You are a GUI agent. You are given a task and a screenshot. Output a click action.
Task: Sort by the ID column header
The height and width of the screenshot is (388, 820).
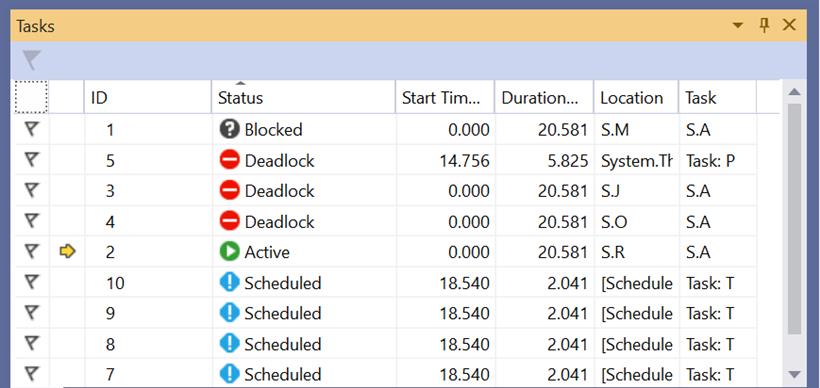pyautogui.click(x=148, y=97)
